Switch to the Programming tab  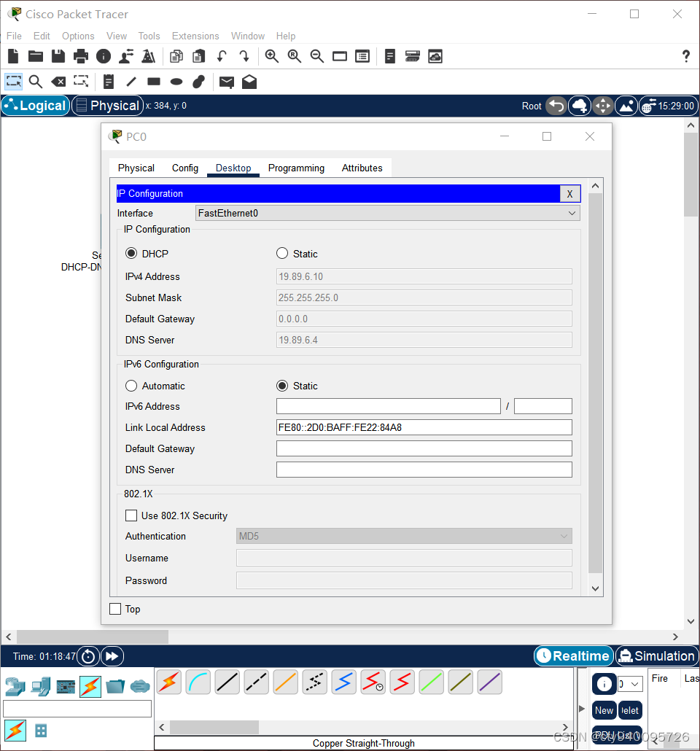coord(296,168)
